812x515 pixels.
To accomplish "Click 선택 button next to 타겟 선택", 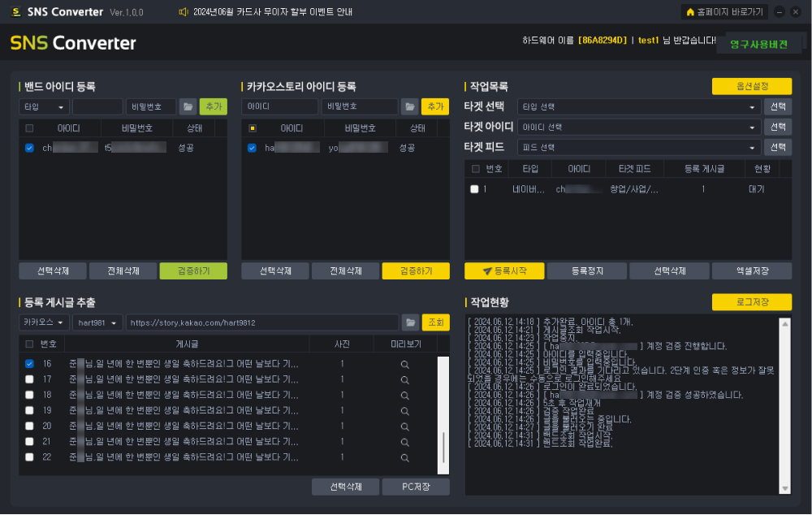I will (778, 106).
